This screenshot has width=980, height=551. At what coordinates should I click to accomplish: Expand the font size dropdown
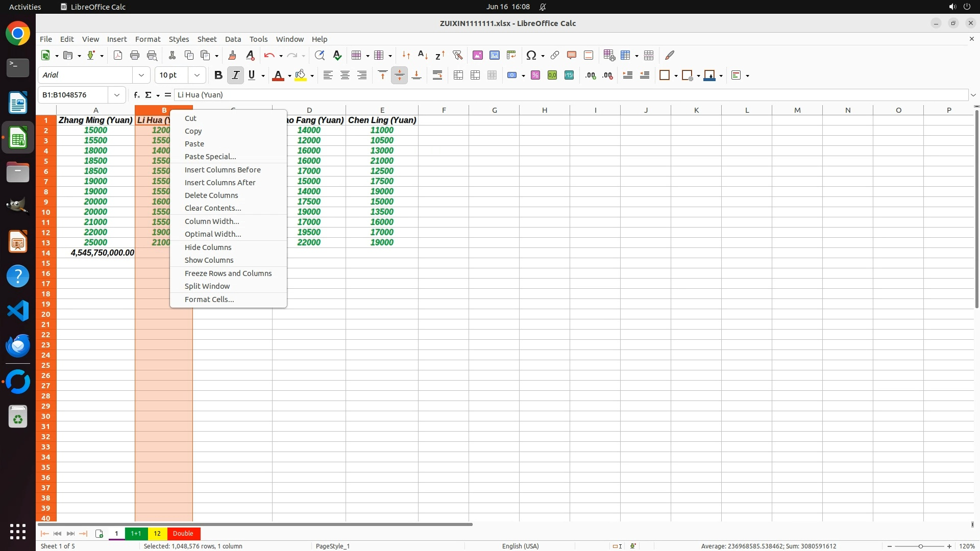197,75
